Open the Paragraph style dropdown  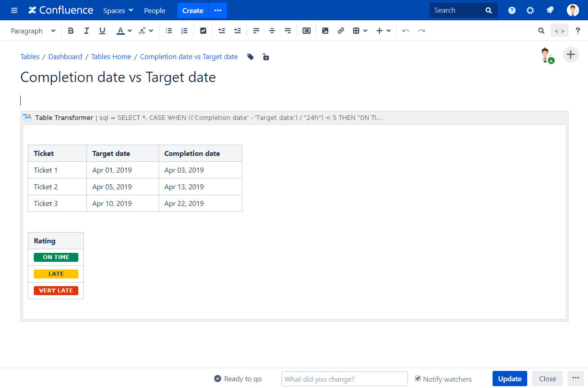[33, 31]
